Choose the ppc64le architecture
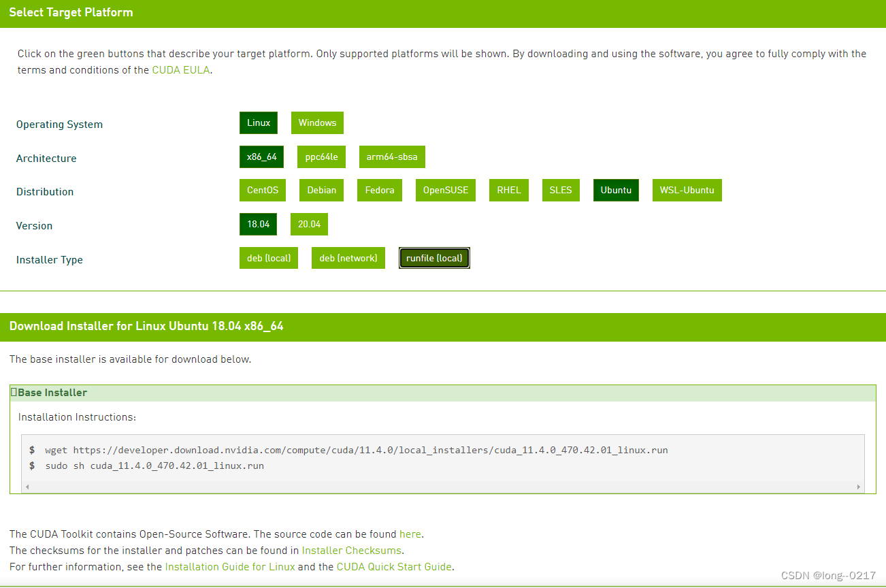The height and width of the screenshot is (588, 886). pos(321,157)
